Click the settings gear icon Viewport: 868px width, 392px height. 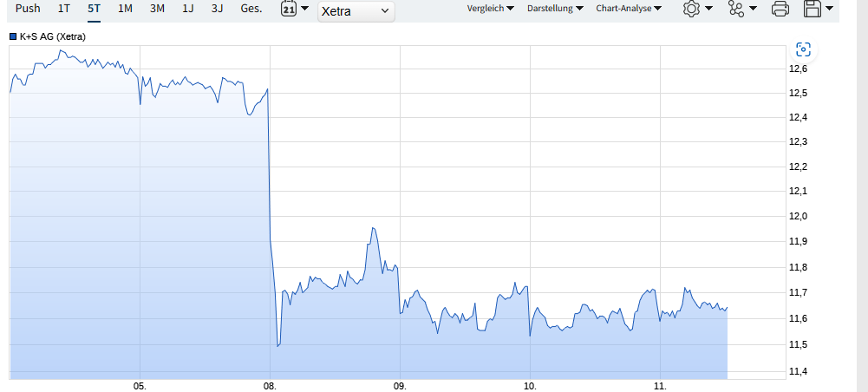point(691,9)
